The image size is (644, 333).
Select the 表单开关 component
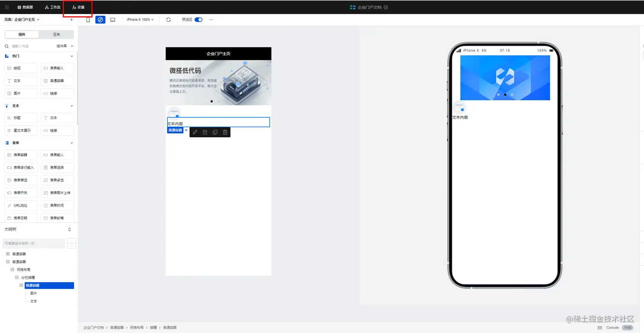(21, 193)
